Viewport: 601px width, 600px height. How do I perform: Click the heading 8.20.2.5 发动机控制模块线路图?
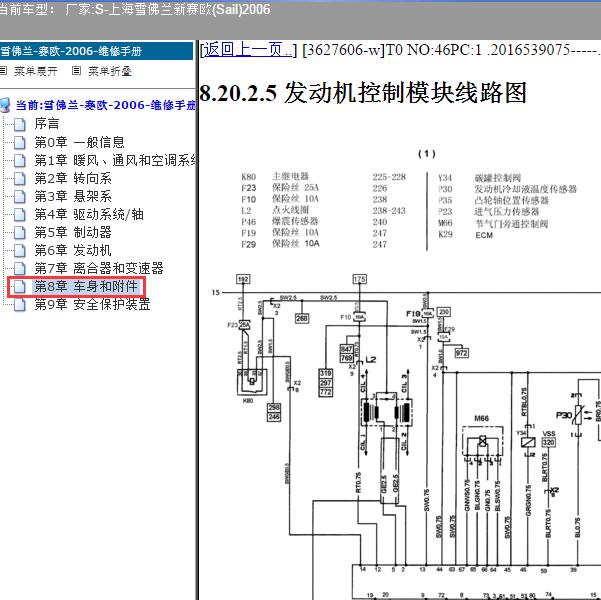click(363, 93)
